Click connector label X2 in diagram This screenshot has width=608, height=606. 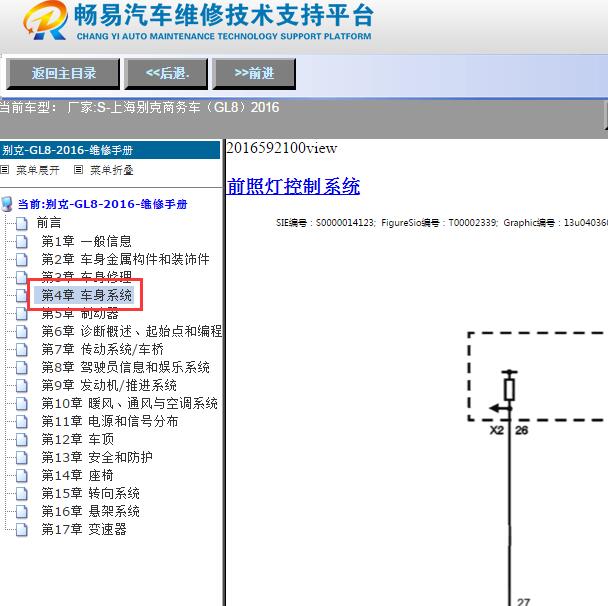pos(497,430)
